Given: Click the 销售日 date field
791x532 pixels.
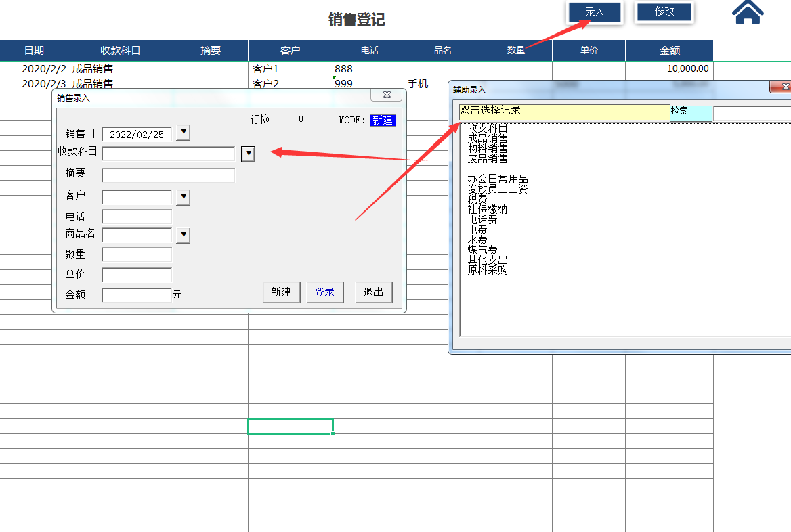Looking at the screenshot, I should [x=137, y=134].
